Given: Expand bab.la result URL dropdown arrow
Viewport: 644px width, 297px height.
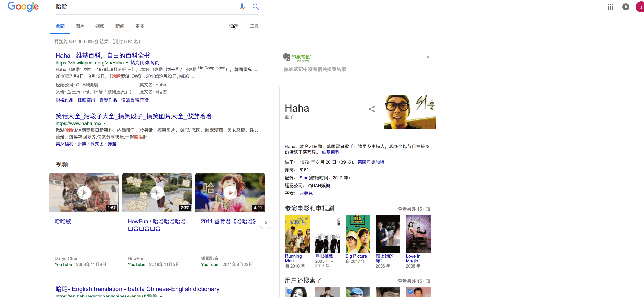Looking at the screenshot, I should click(x=161, y=296).
